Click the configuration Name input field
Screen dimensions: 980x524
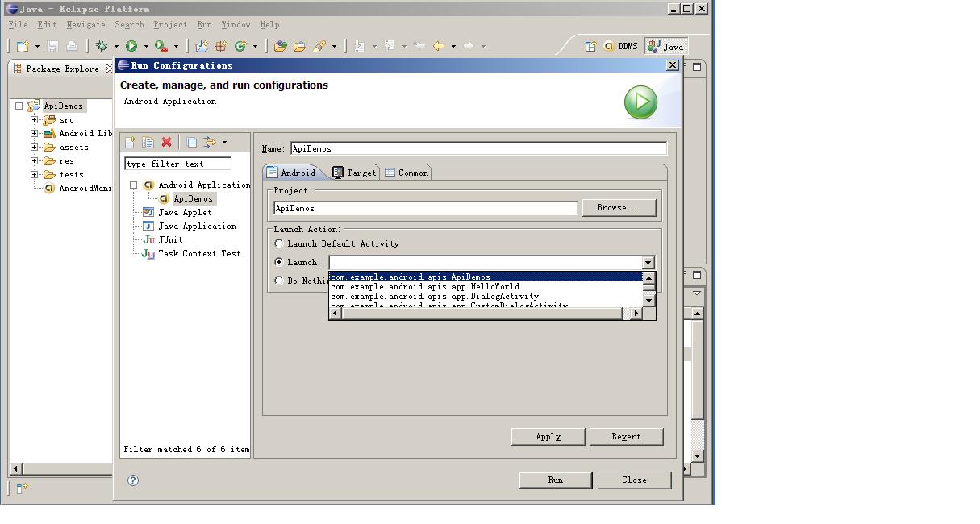[x=479, y=148]
